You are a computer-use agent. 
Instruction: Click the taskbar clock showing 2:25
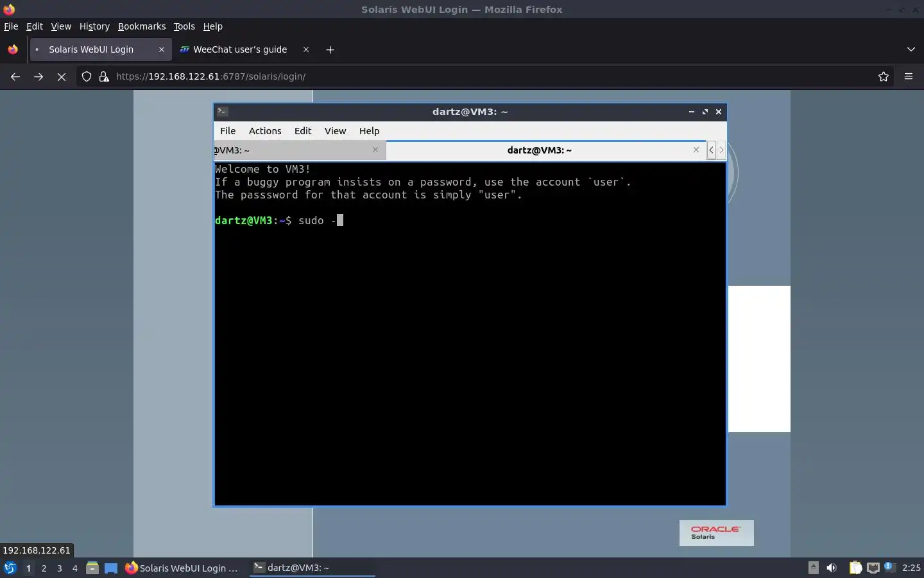(911, 568)
